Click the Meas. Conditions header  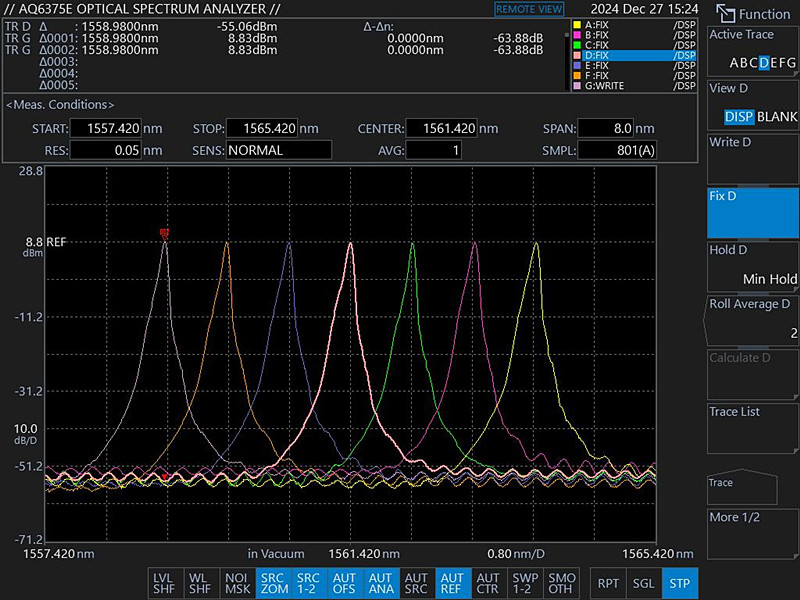[x=60, y=105]
